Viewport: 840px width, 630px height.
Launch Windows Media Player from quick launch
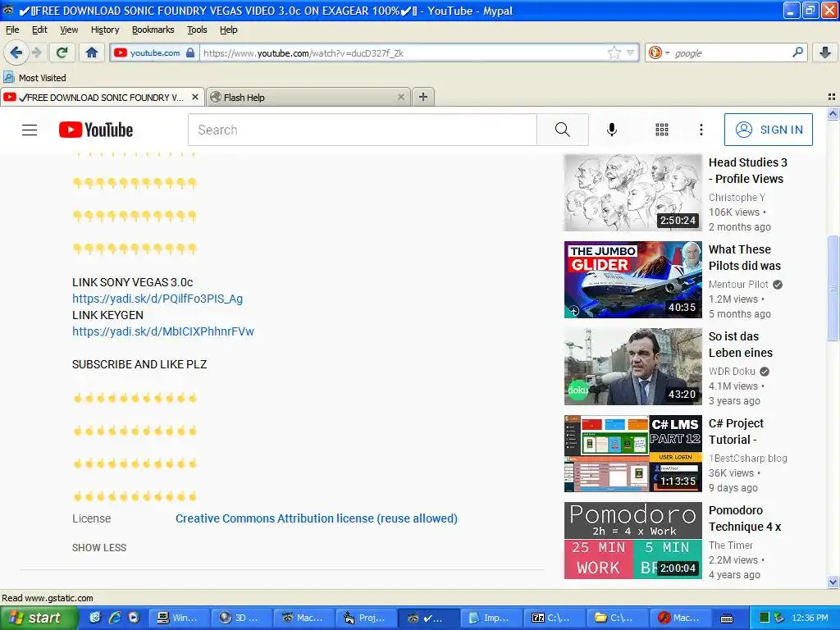[x=134, y=618]
